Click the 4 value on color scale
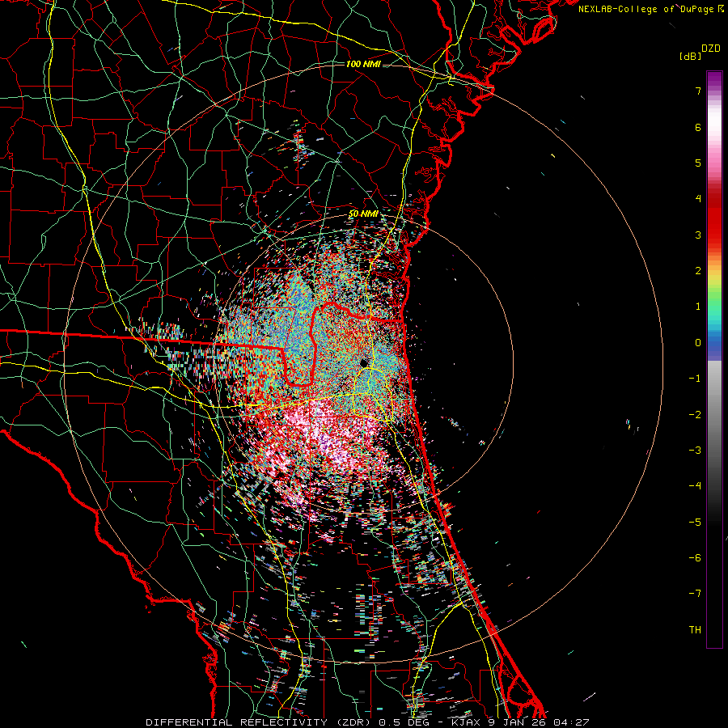The width and height of the screenshot is (728, 728). coord(698,199)
